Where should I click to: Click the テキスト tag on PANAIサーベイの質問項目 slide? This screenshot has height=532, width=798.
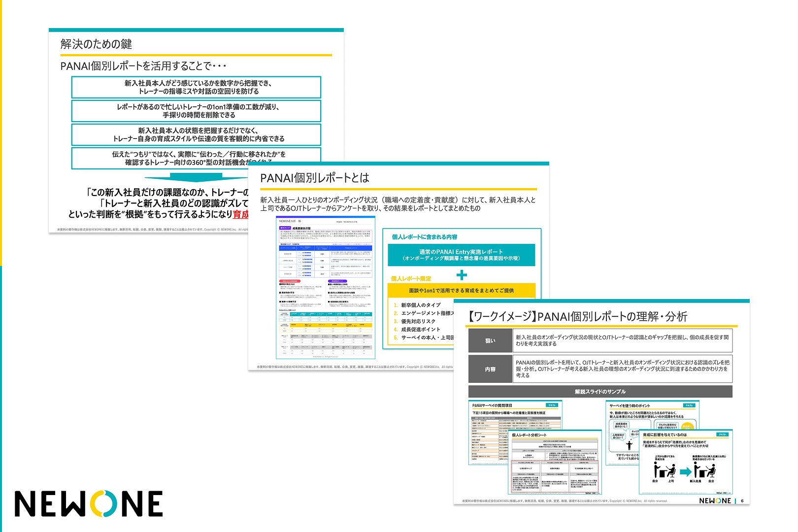552,405
